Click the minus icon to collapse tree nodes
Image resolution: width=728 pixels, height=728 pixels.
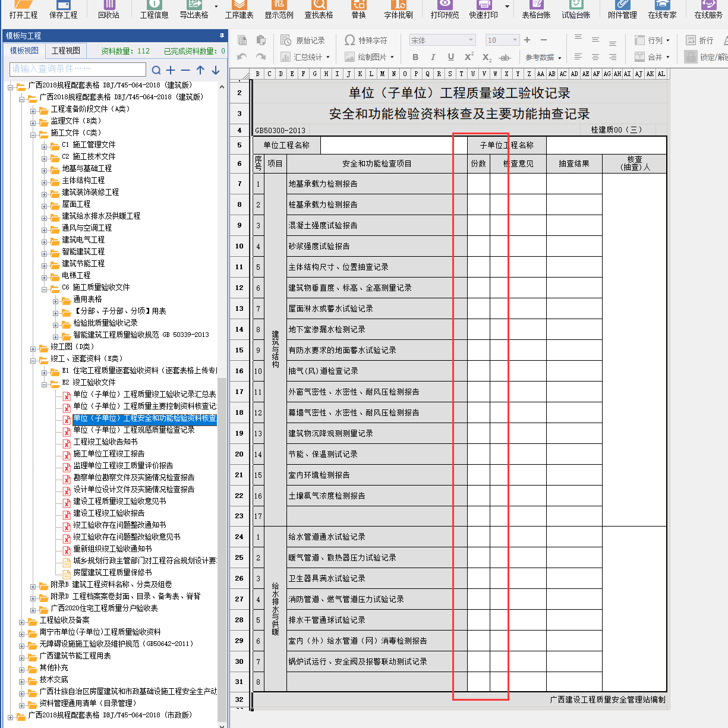[x=185, y=70]
